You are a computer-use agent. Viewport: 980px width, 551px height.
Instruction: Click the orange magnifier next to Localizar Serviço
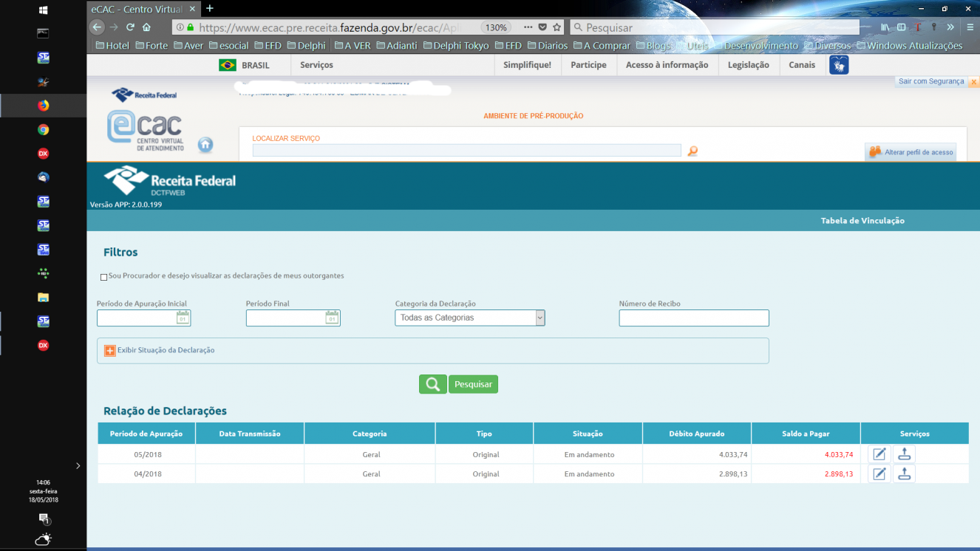(x=693, y=151)
